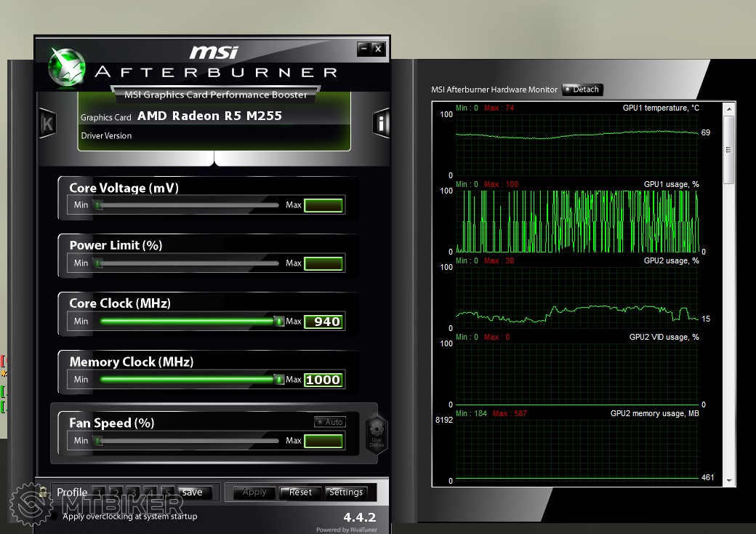Detach the Hardware Monitor panel
This screenshot has width=756, height=534.
tap(582, 89)
